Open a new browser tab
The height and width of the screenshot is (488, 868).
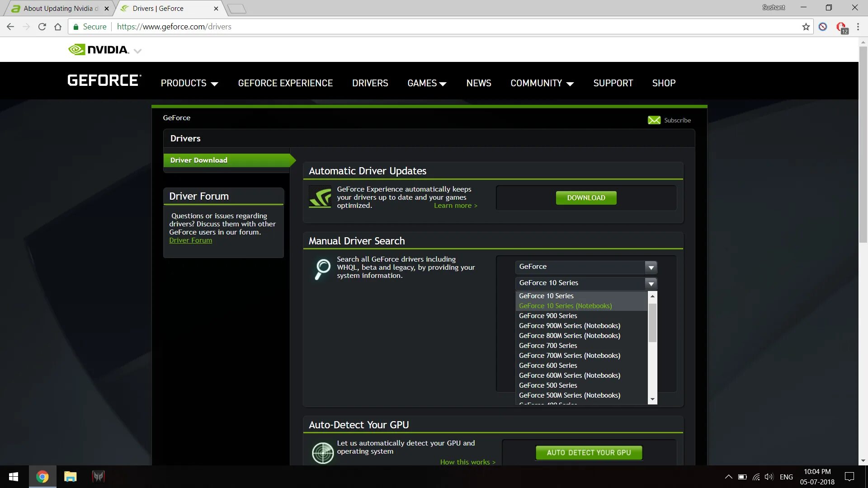click(x=236, y=9)
